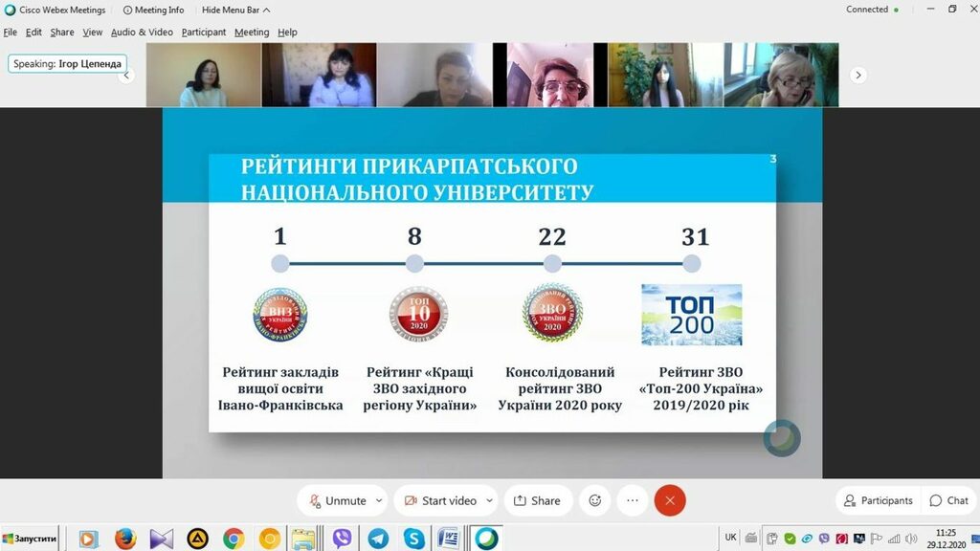Click the floating Webex circle on slide
The height and width of the screenshot is (551, 980).
pyautogui.click(x=782, y=438)
